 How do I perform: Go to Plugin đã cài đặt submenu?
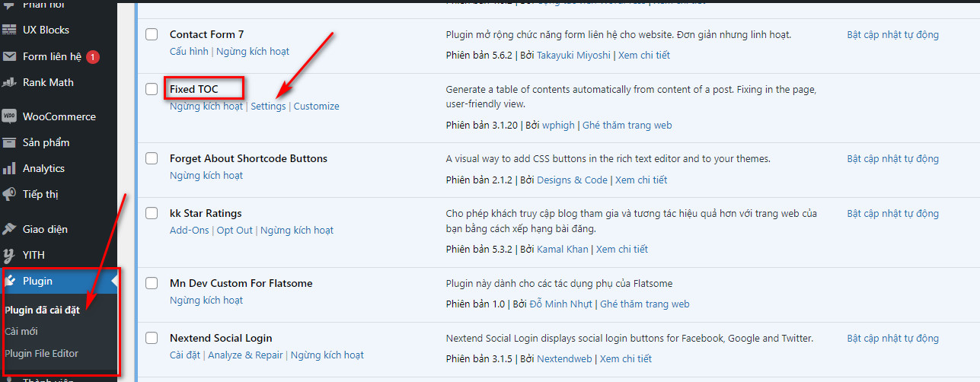42,310
